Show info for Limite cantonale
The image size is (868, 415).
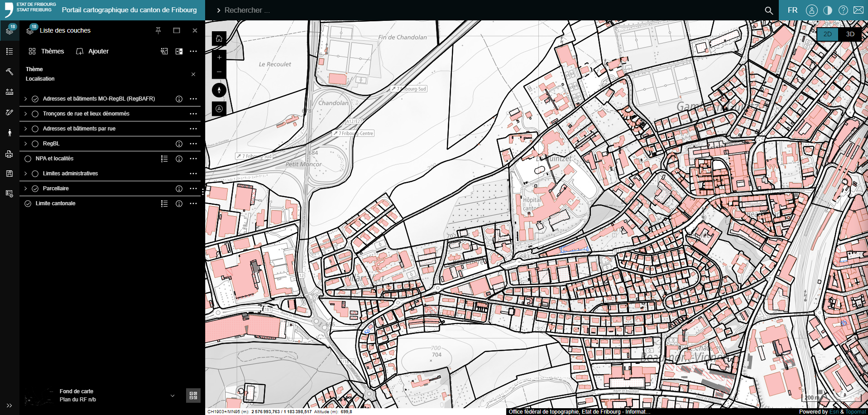[179, 203]
